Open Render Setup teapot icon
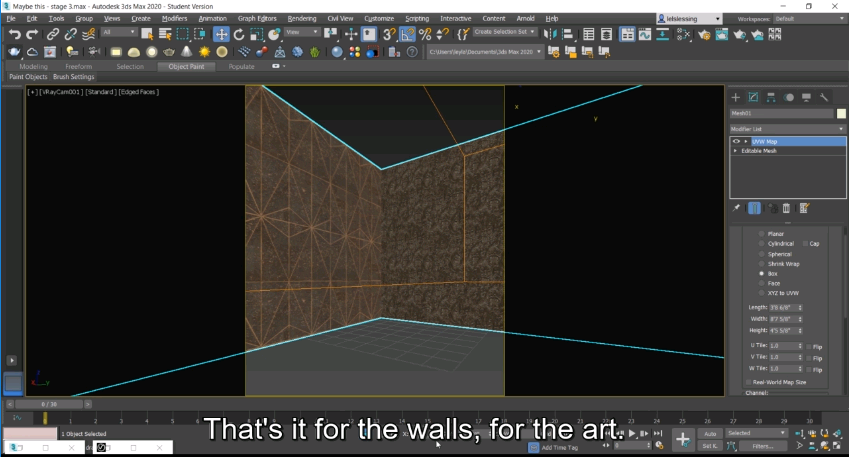Viewport: 849px width, 457px height. pos(704,35)
